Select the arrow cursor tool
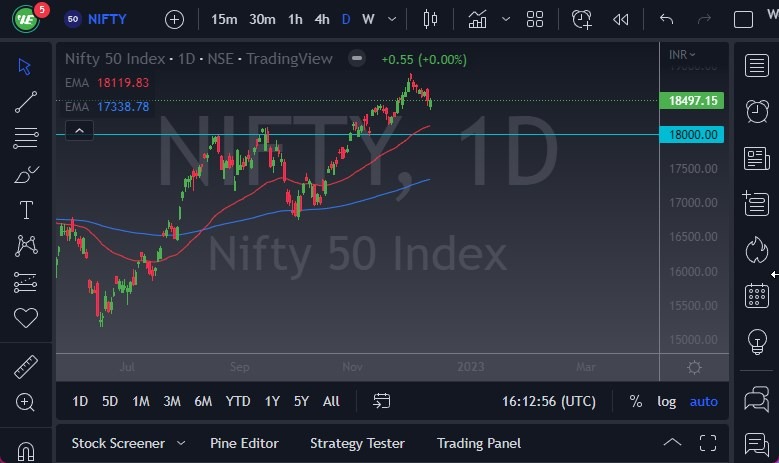This screenshot has height=463, width=779. [24, 67]
